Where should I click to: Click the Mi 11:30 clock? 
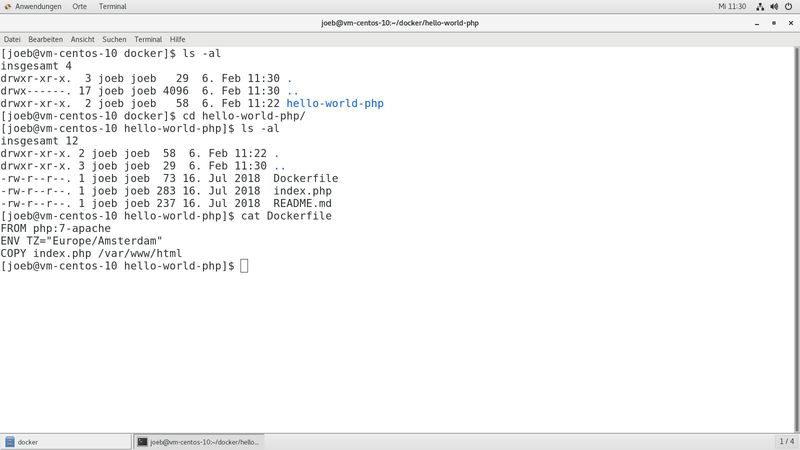coord(732,6)
